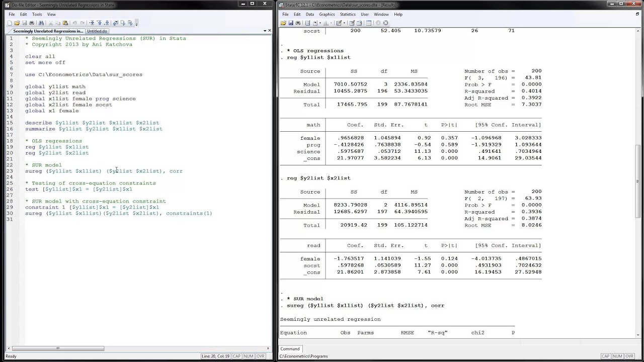Viewport: 644px width, 362px height.
Task: Show file in Viewer from editor toolbar
Action: pyautogui.click(x=116, y=23)
